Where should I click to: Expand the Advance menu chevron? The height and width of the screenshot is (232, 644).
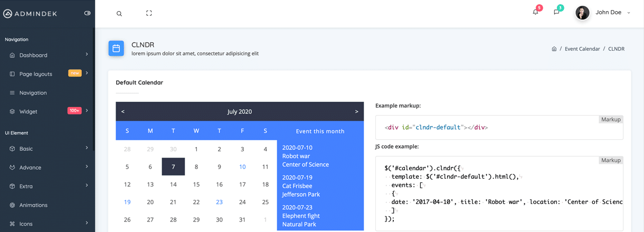click(x=87, y=167)
